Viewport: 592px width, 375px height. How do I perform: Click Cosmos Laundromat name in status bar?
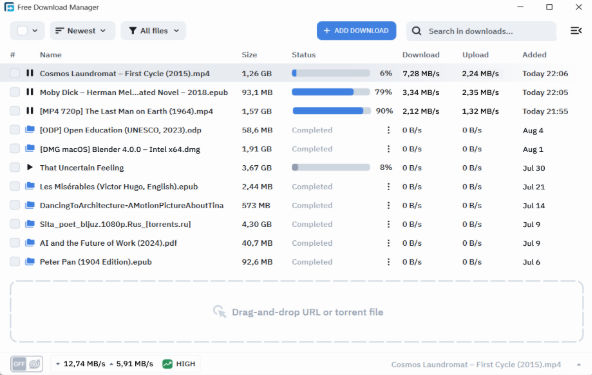click(x=476, y=364)
